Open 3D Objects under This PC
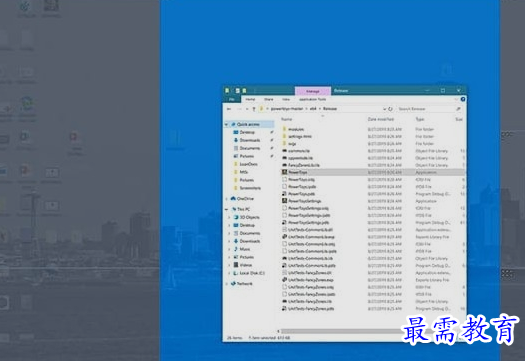 click(x=247, y=217)
